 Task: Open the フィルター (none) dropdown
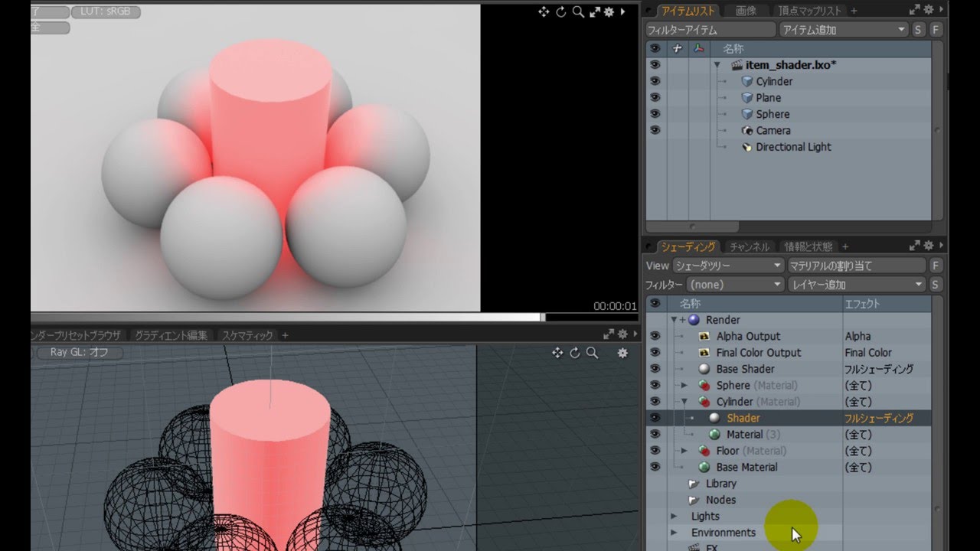(735, 285)
